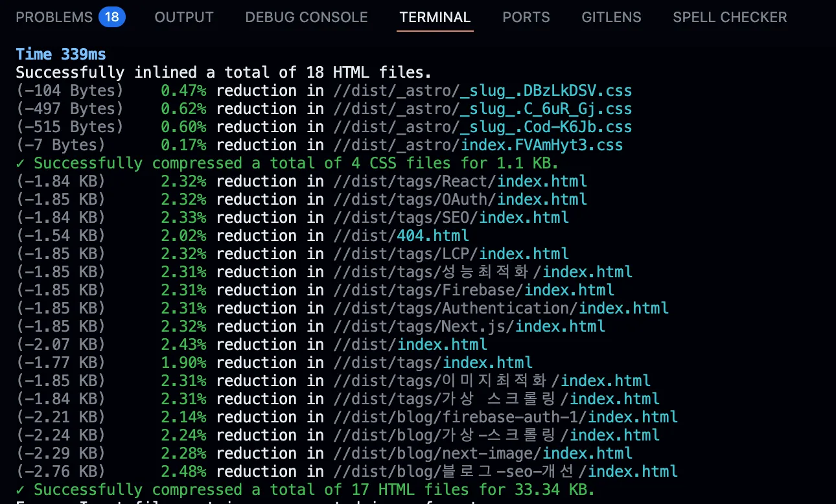Open the PORTS tab
836x504 pixels.
(x=526, y=17)
